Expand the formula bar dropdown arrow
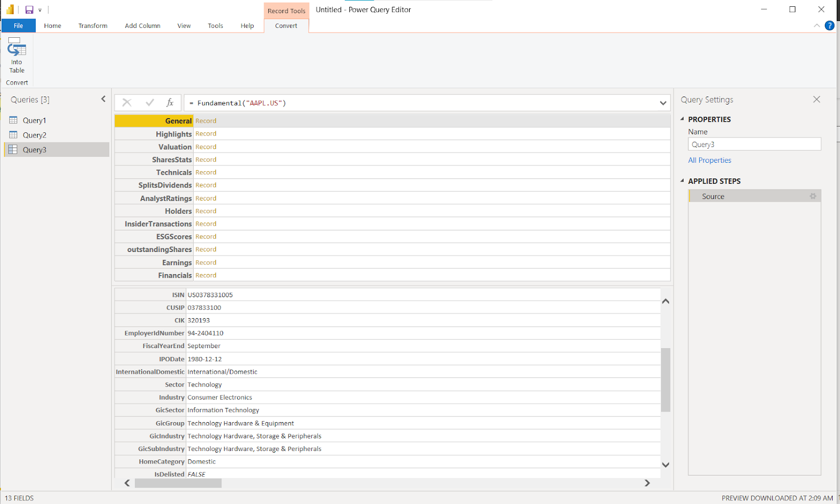This screenshot has width=840, height=504. point(663,103)
